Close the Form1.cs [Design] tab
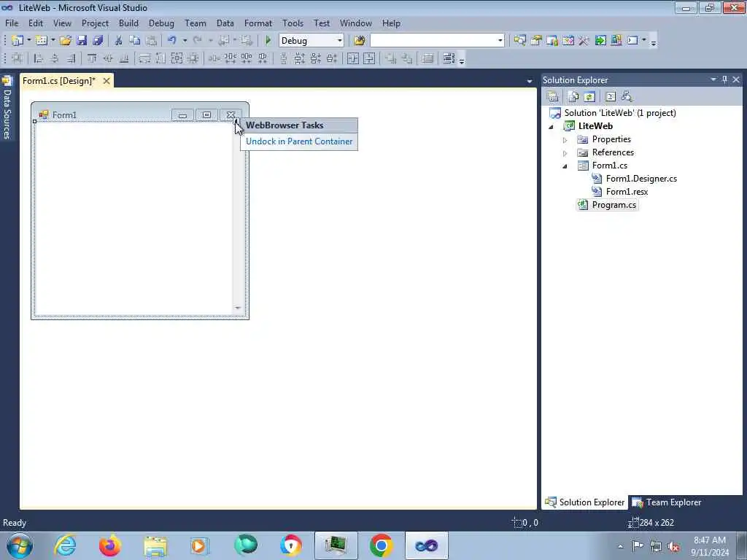Screen dimensions: 747x560 [x=107, y=81]
